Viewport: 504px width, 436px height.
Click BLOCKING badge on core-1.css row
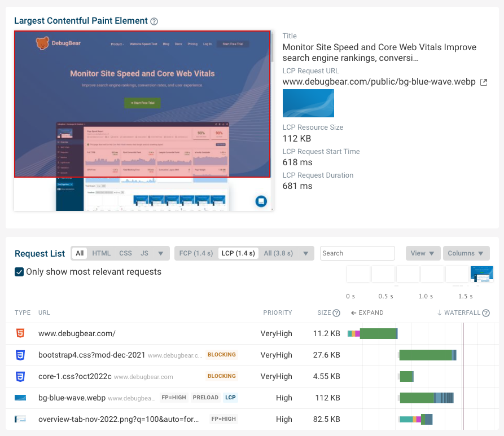pyautogui.click(x=221, y=376)
